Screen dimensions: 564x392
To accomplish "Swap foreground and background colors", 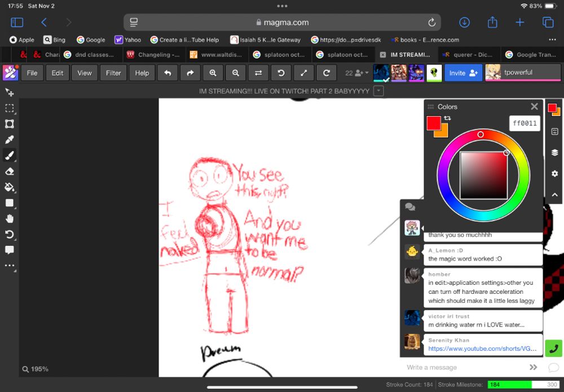I will click(x=447, y=118).
